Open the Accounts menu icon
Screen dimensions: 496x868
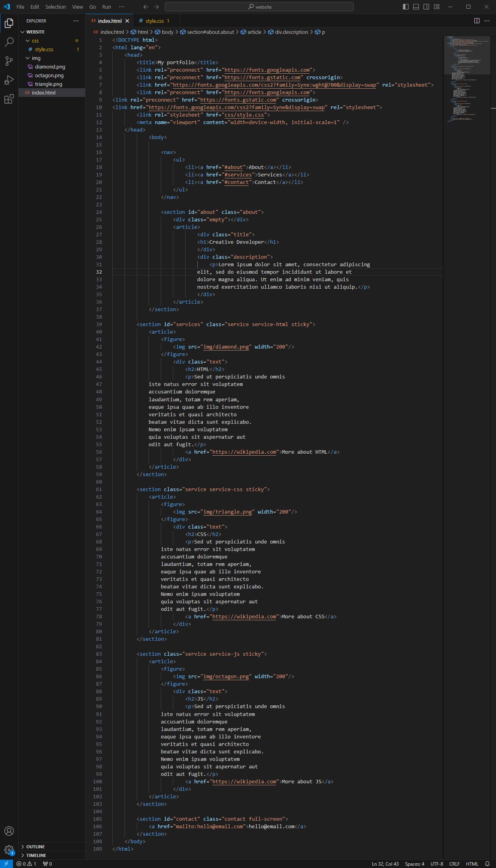click(x=9, y=831)
